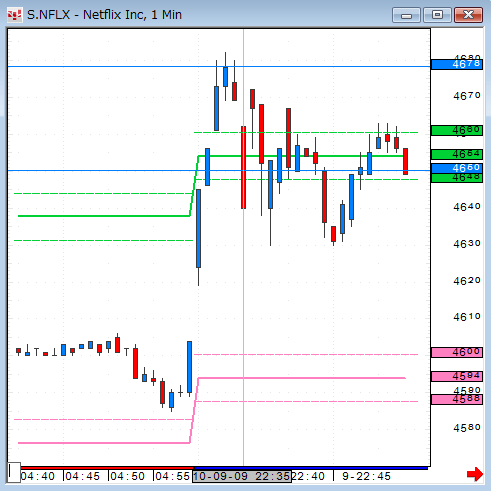Minimize the S.NFLX chart window
The width and height of the screenshot is (491, 491).
click(x=406, y=15)
